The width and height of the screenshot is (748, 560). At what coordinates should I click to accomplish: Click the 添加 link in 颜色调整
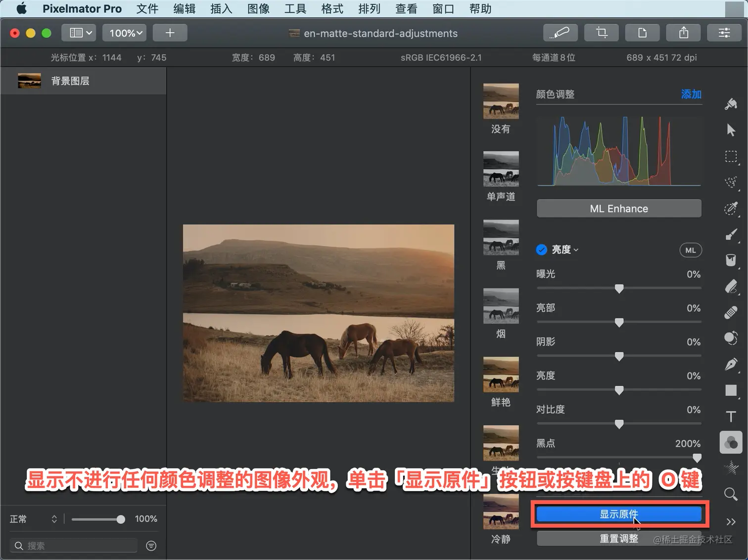pos(691,94)
